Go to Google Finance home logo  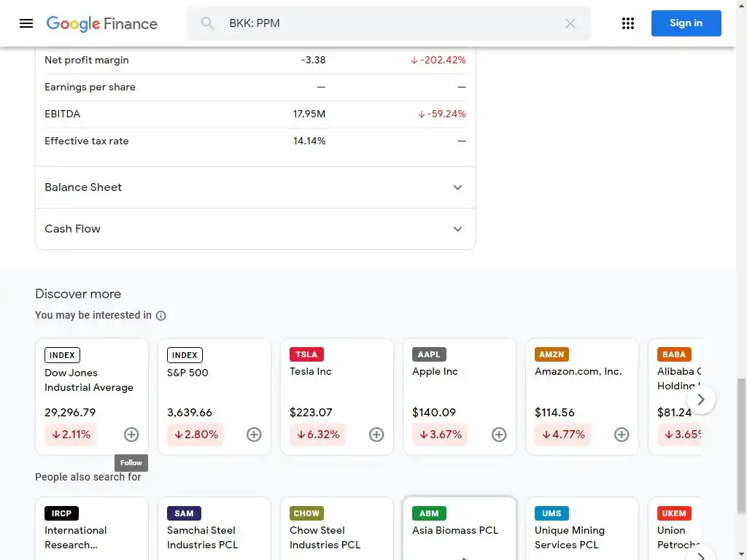click(x=102, y=23)
